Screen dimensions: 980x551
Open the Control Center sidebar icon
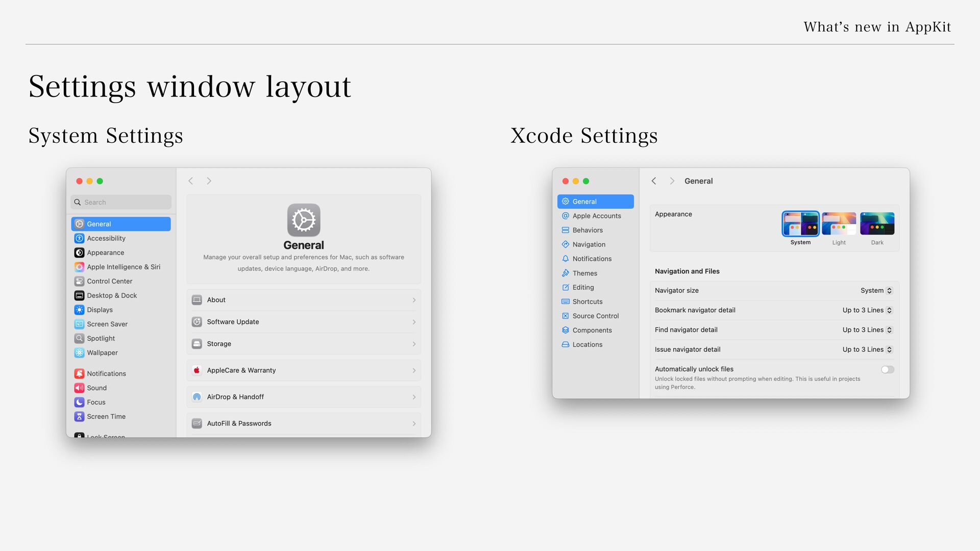(79, 281)
